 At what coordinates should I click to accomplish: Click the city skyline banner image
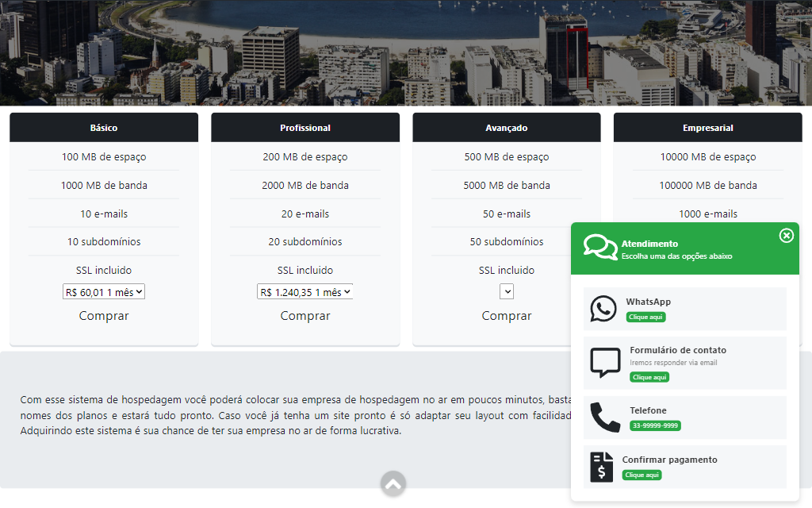(406, 52)
